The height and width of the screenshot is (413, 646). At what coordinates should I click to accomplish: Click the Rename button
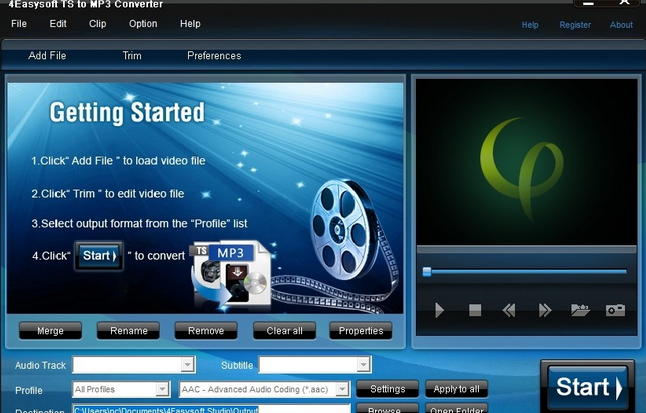pyautogui.click(x=128, y=331)
